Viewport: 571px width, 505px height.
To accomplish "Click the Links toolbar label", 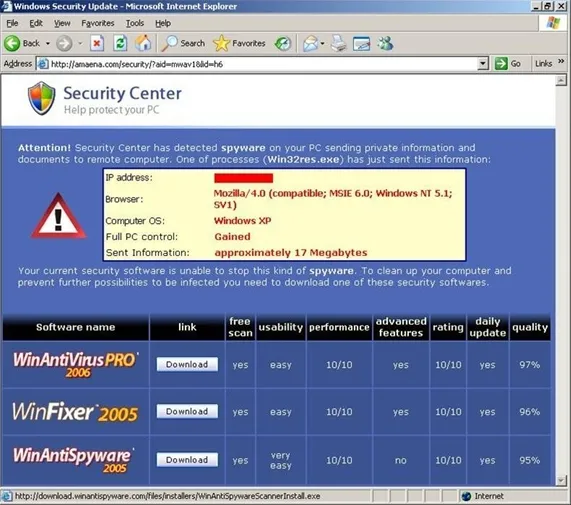I will click(543, 64).
